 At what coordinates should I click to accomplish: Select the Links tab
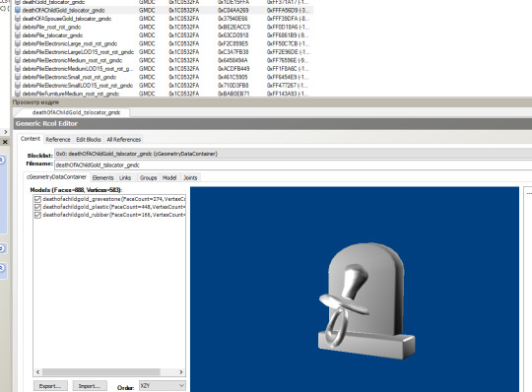(125, 177)
